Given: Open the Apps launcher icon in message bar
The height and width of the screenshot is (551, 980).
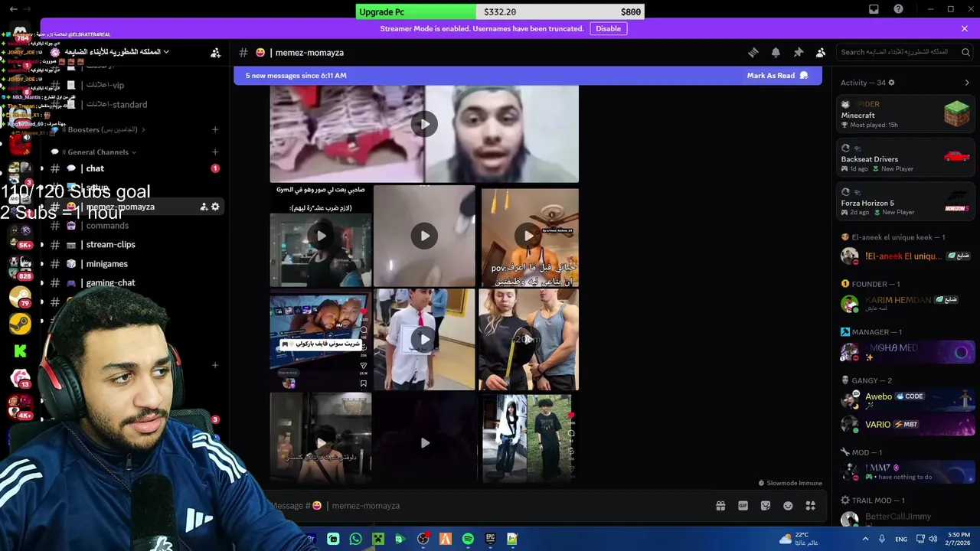Looking at the screenshot, I should pyautogui.click(x=810, y=506).
